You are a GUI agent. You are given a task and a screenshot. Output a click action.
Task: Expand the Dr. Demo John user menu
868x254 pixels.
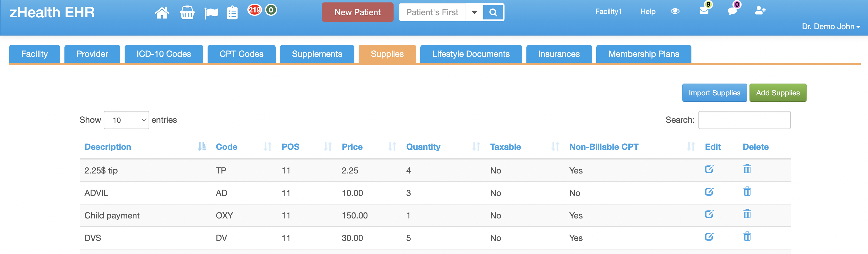coord(831,27)
